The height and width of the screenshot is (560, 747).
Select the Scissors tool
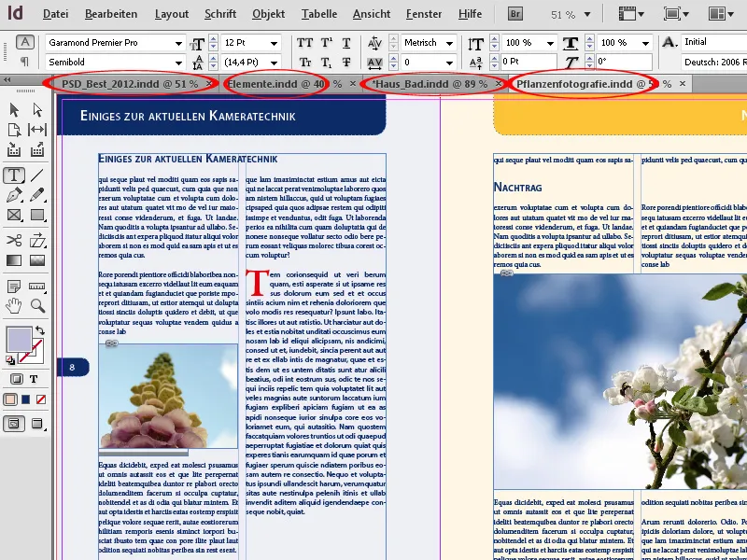tap(14, 240)
